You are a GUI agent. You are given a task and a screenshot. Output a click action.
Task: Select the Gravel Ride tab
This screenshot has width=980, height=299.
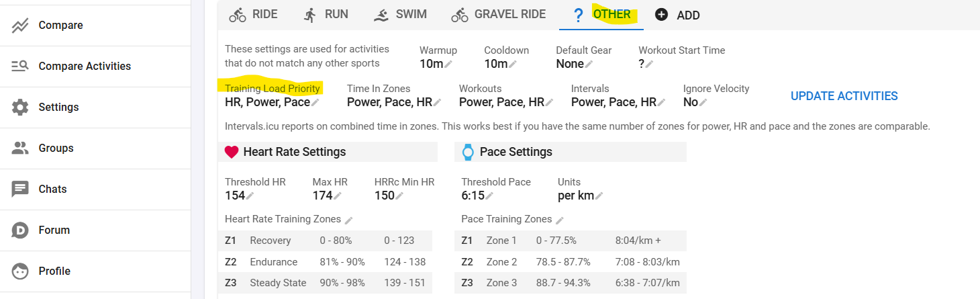(498, 14)
